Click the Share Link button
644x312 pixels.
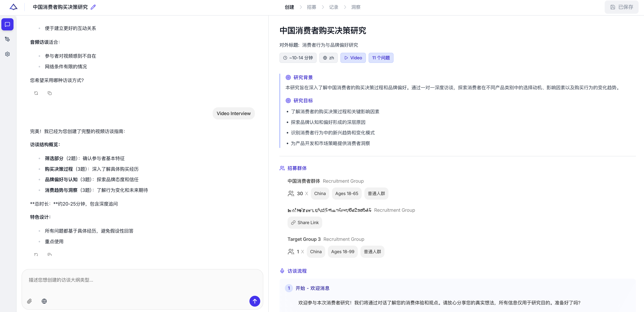(305, 223)
